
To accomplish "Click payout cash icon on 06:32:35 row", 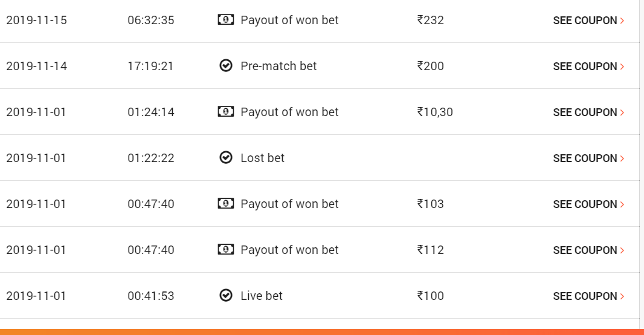I will click(225, 20).
